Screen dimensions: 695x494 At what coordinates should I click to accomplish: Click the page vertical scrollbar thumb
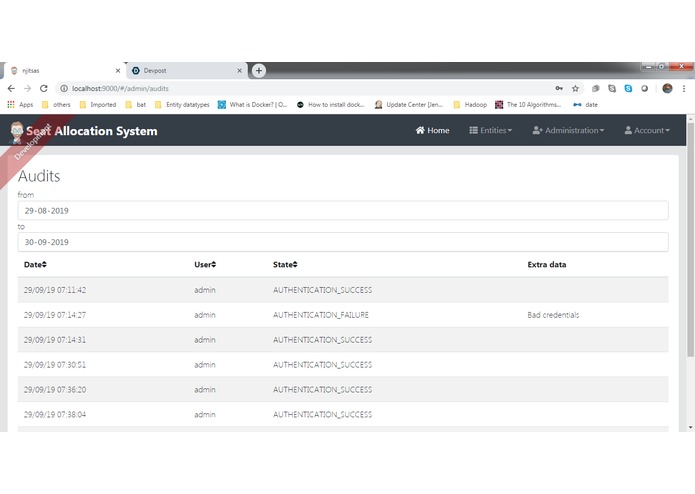691,239
